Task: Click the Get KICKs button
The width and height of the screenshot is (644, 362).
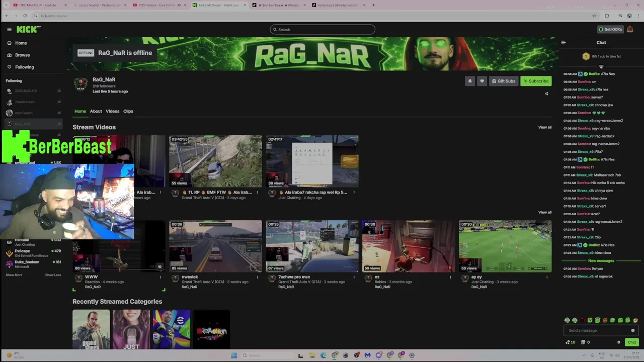Action: coord(610,29)
